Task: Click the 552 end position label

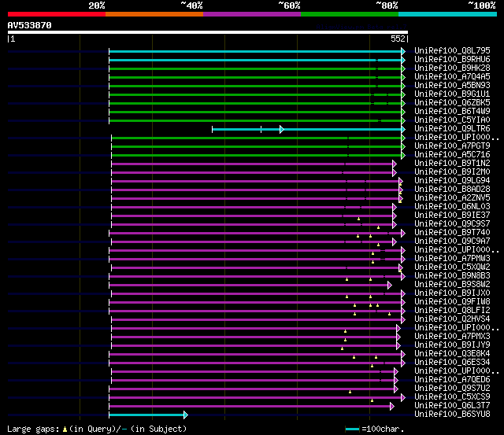Action: pyautogui.click(x=398, y=39)
